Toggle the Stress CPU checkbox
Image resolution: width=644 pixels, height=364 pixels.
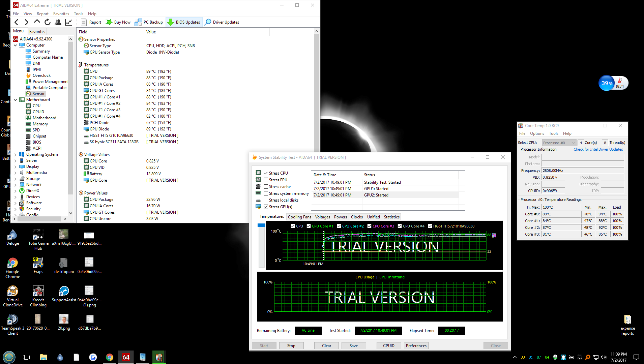pyautogui.click(x=266, y=173)
